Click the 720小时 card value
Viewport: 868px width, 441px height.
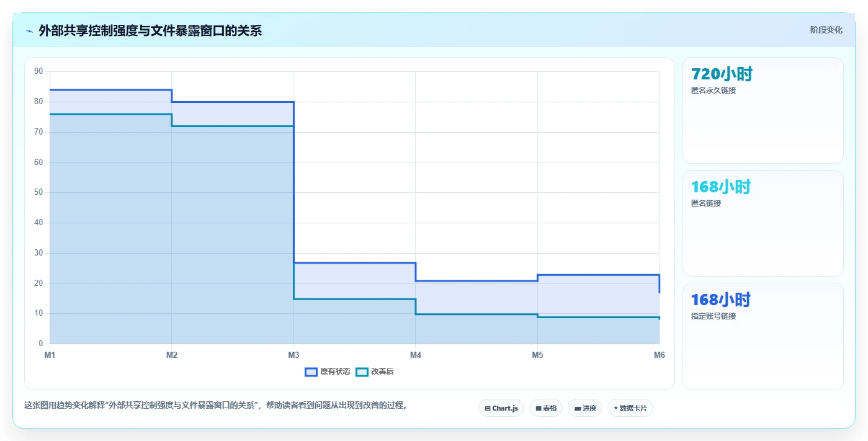(x=722, y=74)
